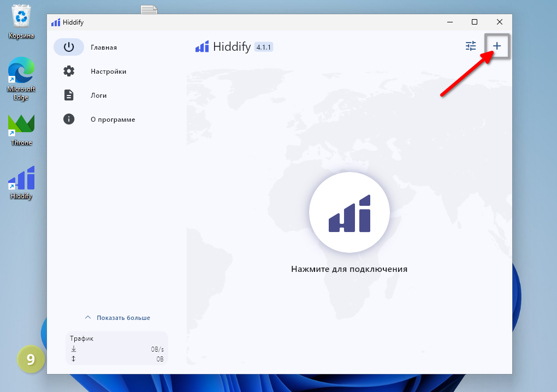Image resolution: width=557 pixels, height=392 pixels.
Task: Open quick settings sliders icon
Action: (471, 46)
